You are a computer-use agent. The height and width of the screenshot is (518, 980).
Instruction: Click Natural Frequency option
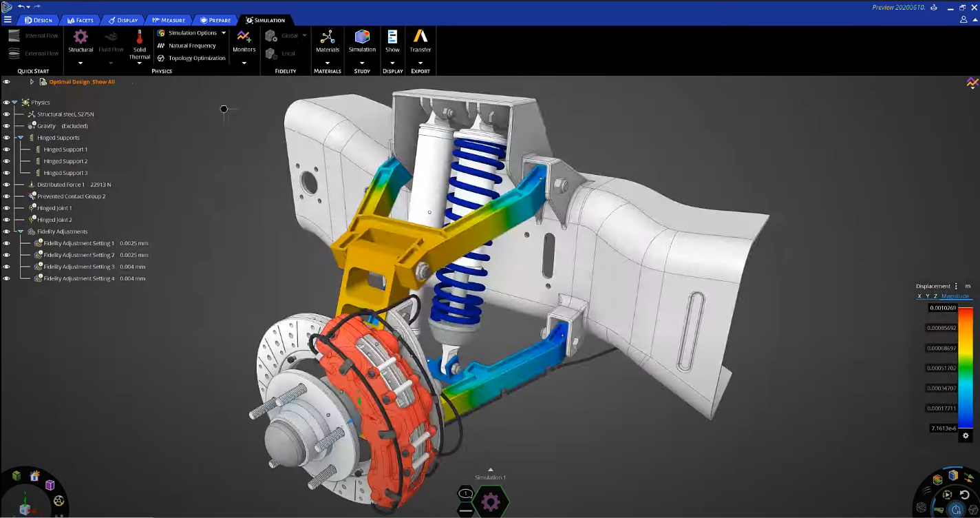(187, 45)
